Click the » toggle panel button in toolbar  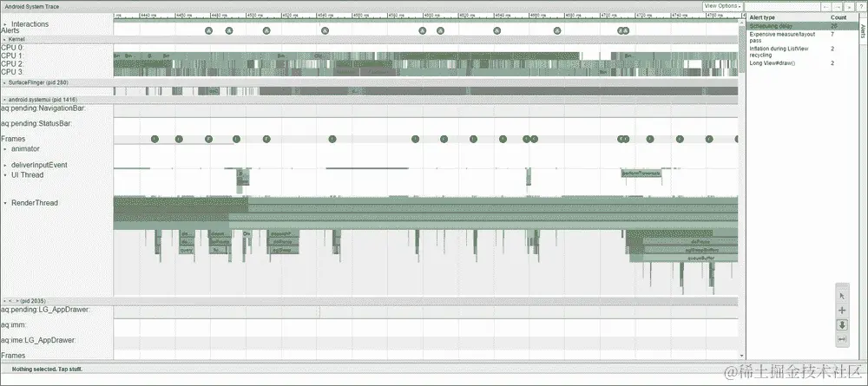click(849, 6)
